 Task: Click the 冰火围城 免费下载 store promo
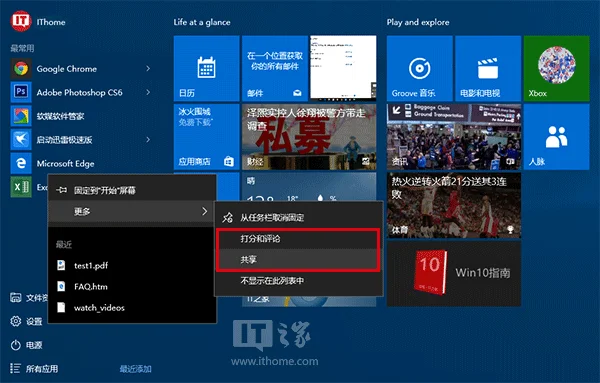pyautogui.click(x=195, y=116)
